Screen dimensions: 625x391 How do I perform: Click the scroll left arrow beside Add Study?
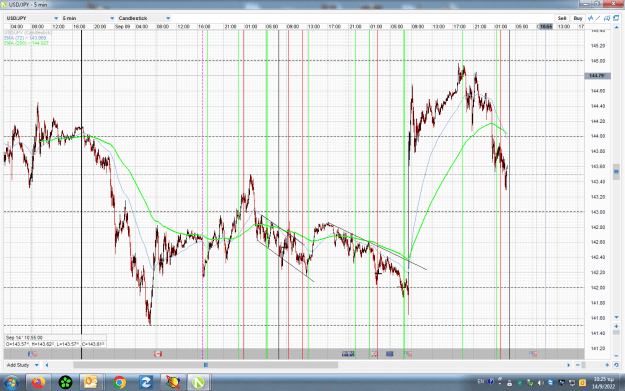click(x=47, y=365)
